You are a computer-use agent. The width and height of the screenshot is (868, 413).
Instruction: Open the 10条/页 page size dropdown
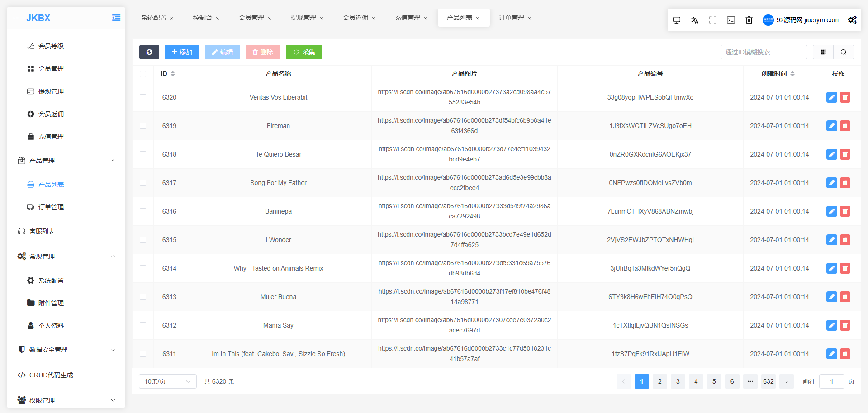pyautogui.click(x=168, y=381)
